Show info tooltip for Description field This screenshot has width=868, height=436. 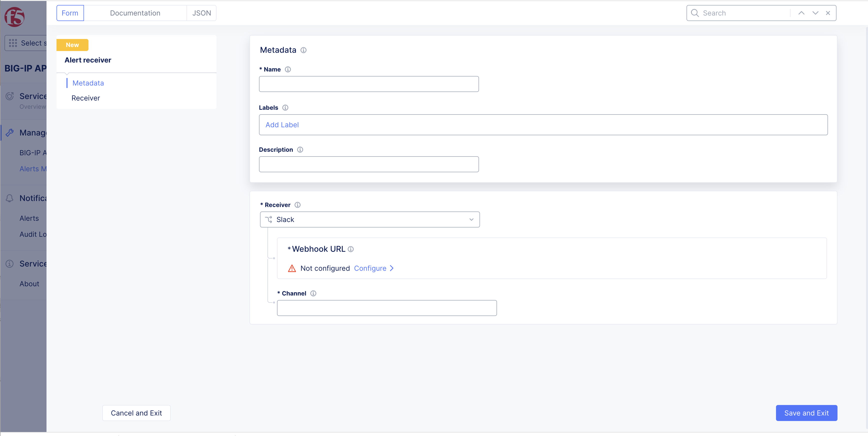pos(300,149)
